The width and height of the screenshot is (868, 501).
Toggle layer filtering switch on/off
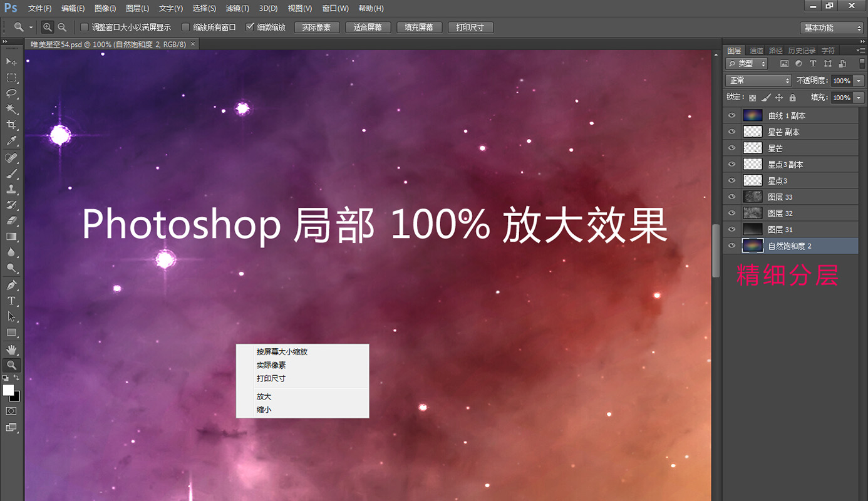(x=862, y=64)
